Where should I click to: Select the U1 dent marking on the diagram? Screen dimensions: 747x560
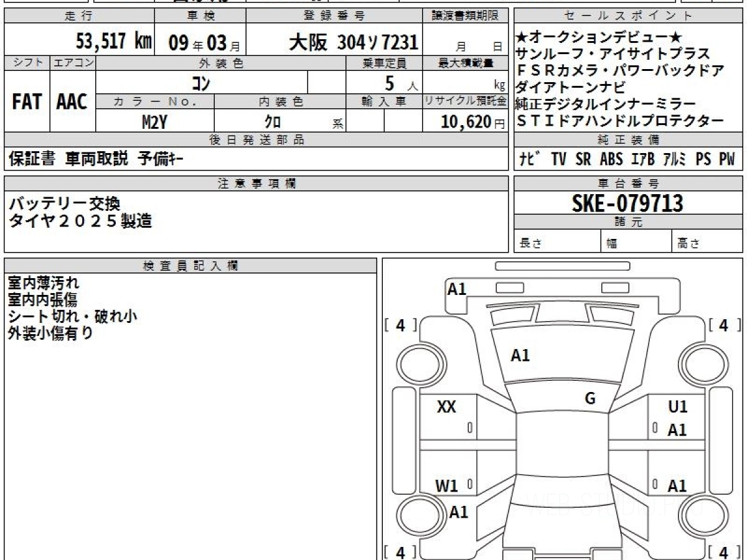[x=677, y=408]
